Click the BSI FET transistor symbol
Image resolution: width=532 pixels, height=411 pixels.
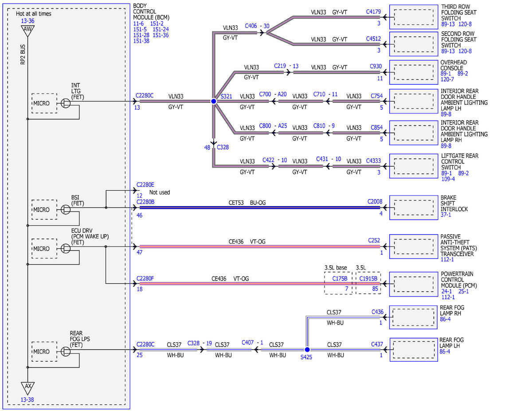pyautogui.click(x=66, y=209)
